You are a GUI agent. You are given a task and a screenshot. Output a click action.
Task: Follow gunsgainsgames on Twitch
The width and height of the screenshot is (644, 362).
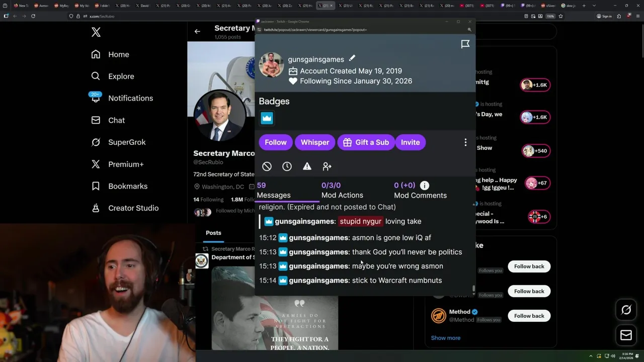(x=276, y=142)
